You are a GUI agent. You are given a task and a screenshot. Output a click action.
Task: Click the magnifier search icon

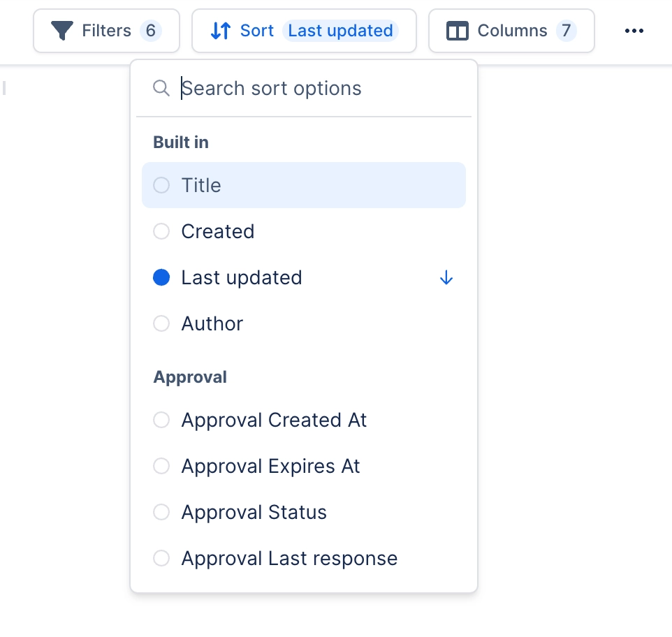[x=161, y=89]
